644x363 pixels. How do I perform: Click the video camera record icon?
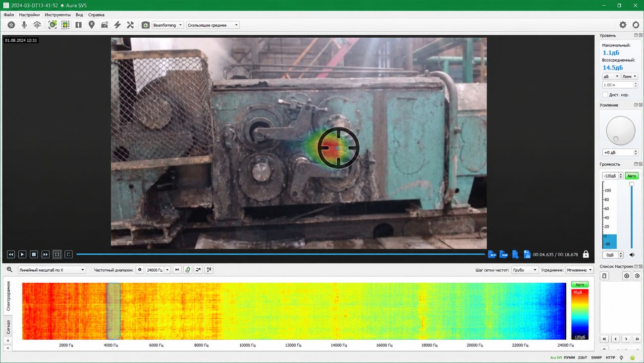pyautogui.click(x=105, y=25)
